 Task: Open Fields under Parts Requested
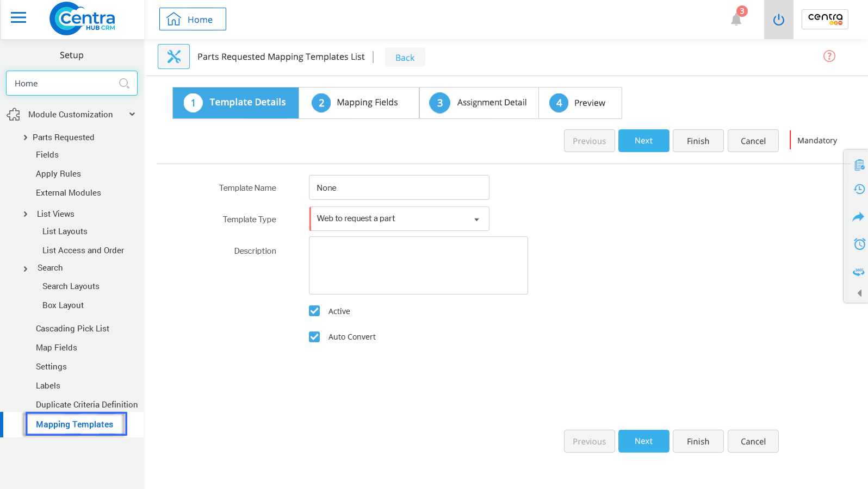[x=47, y=155]
